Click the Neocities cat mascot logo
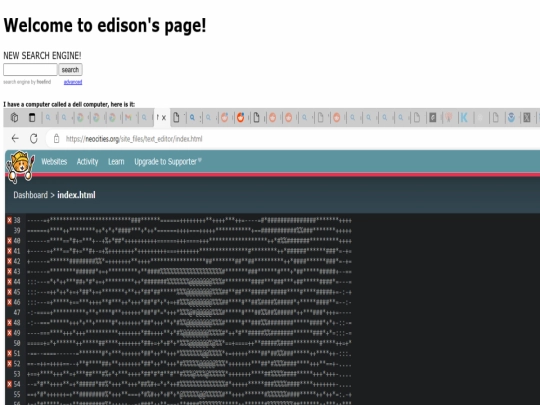The width and height of the screenshot is (540, 405). [x=20, y=166]
